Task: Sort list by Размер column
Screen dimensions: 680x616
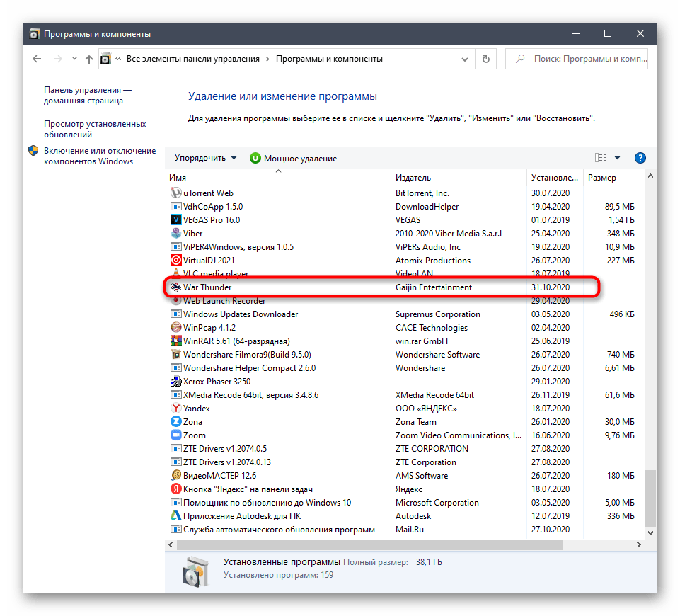Action: click(x=613, y=178)
